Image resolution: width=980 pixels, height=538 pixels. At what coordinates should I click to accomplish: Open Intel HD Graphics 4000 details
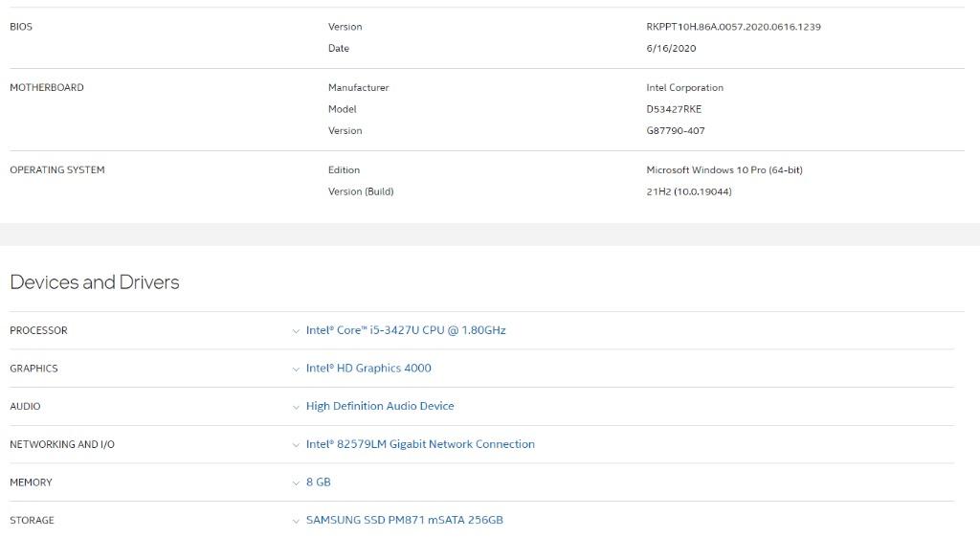coord(368,368)
